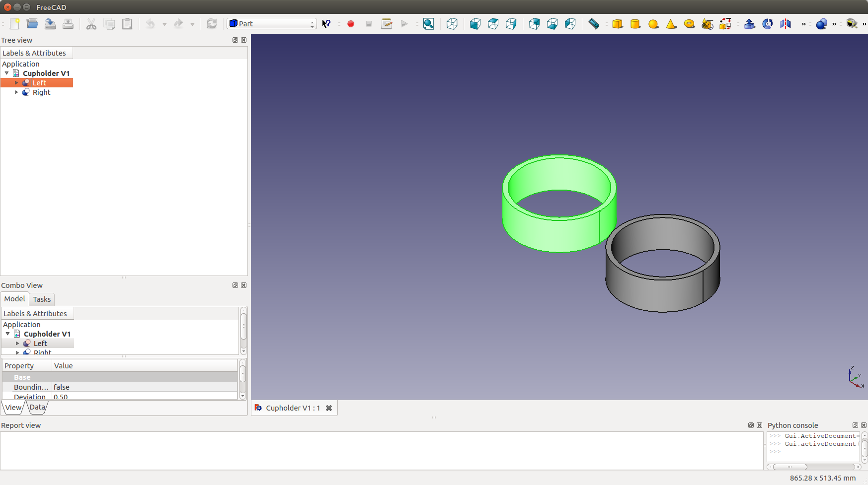868x485 pixels.
Task: Click the Fit All magnifier icon
Action: click(428, 24)
